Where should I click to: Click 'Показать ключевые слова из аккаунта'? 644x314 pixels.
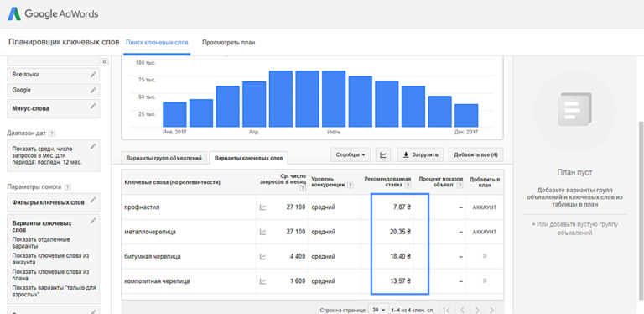50,259
